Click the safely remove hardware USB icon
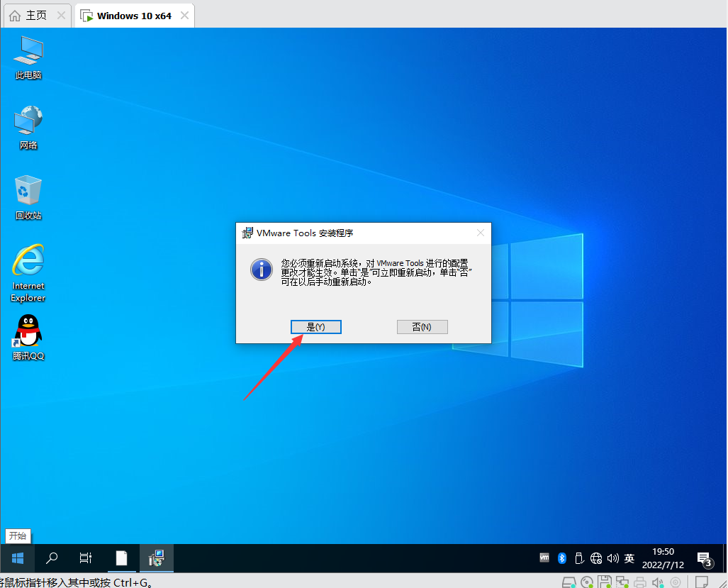This screenshot has height=588, width=728. coord(579,558)
